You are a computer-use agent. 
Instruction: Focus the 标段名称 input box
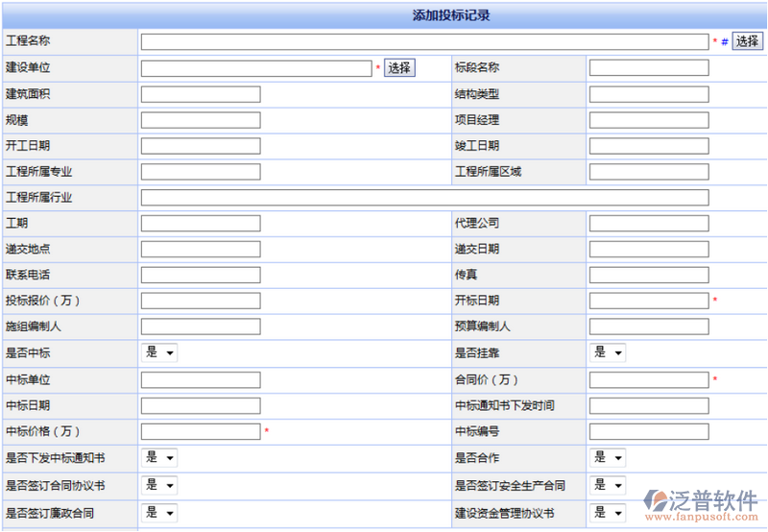(649, 68)
